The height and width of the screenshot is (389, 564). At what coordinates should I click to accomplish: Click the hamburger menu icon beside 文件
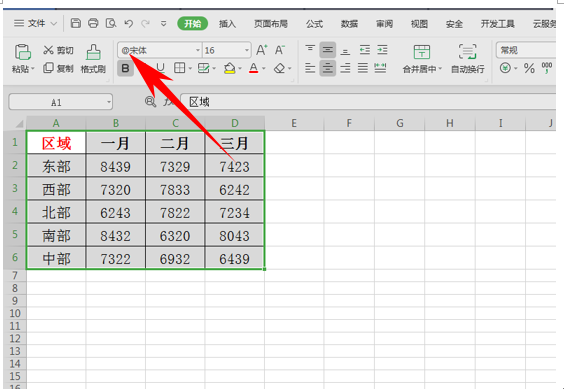point(19,23)
